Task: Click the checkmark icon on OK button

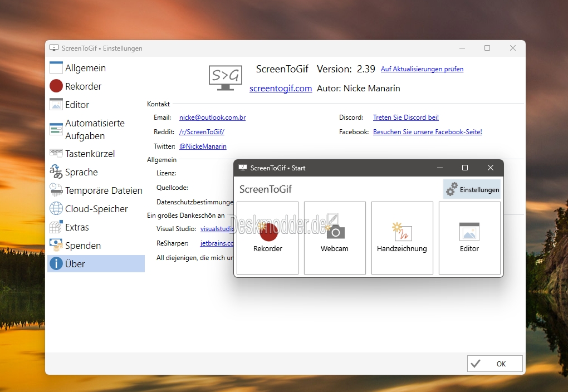Action: click(x=476, y=364)
